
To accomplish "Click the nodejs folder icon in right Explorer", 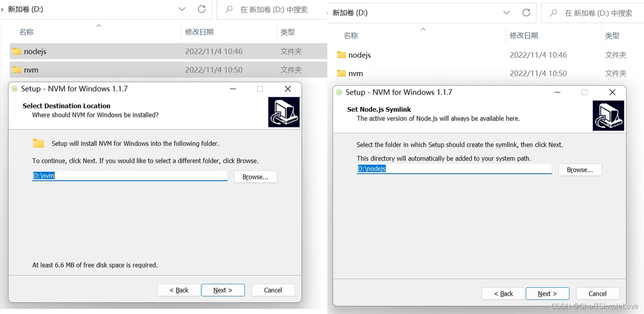I will (341, 55).
